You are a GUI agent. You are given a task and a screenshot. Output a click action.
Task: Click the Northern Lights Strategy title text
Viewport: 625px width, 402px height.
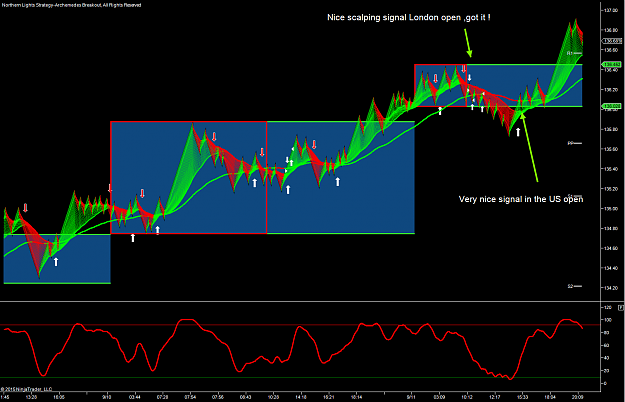(71, 5)
